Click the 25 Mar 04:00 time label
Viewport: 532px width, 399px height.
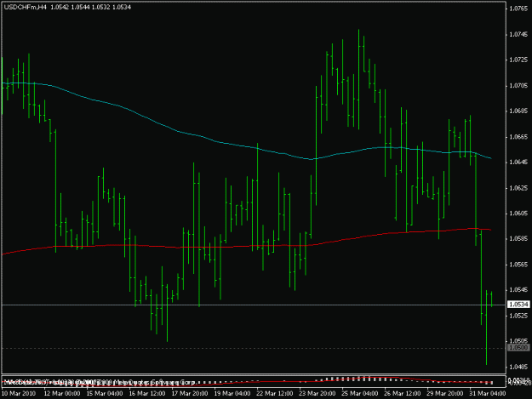tap(360, 393)
